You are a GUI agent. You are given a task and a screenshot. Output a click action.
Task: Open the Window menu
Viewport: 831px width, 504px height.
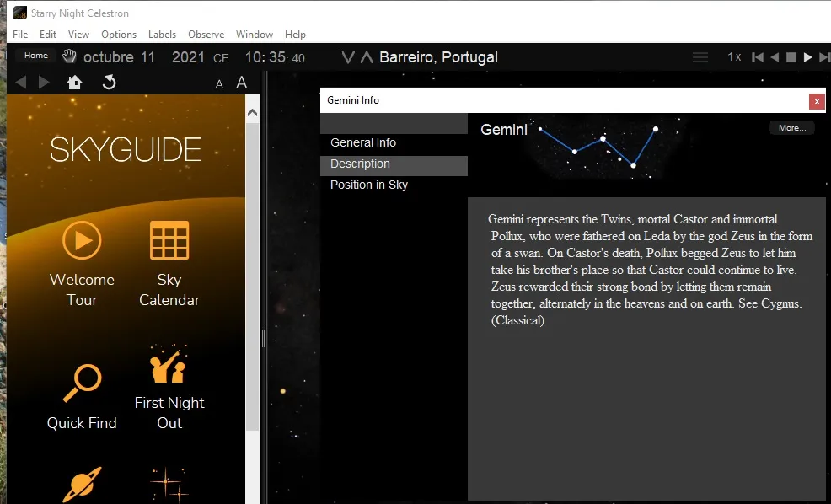[x=255, y=35]
